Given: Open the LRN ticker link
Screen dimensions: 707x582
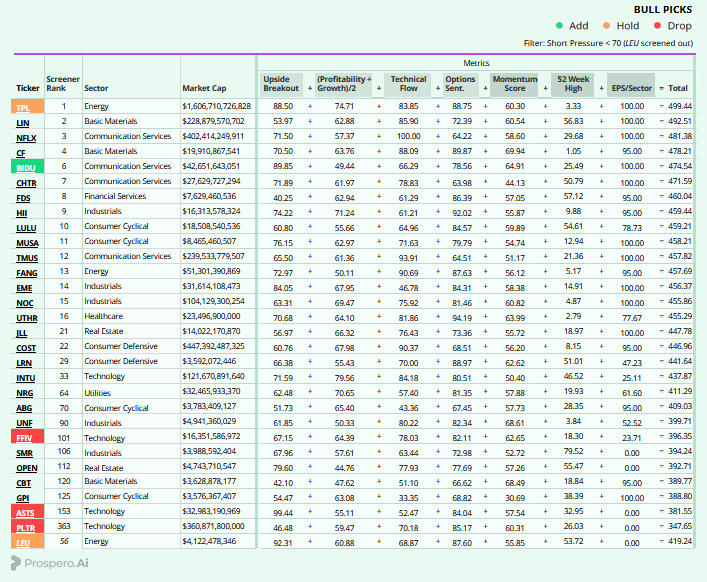Looking at the screenshot, I should click(x=24, y=363).
